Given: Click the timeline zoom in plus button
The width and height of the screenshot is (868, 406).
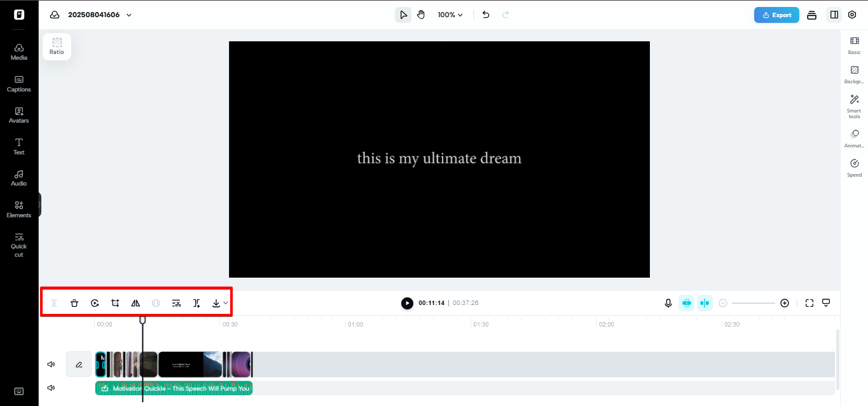Looking at the screenshot, I should [x=785, y=303].
